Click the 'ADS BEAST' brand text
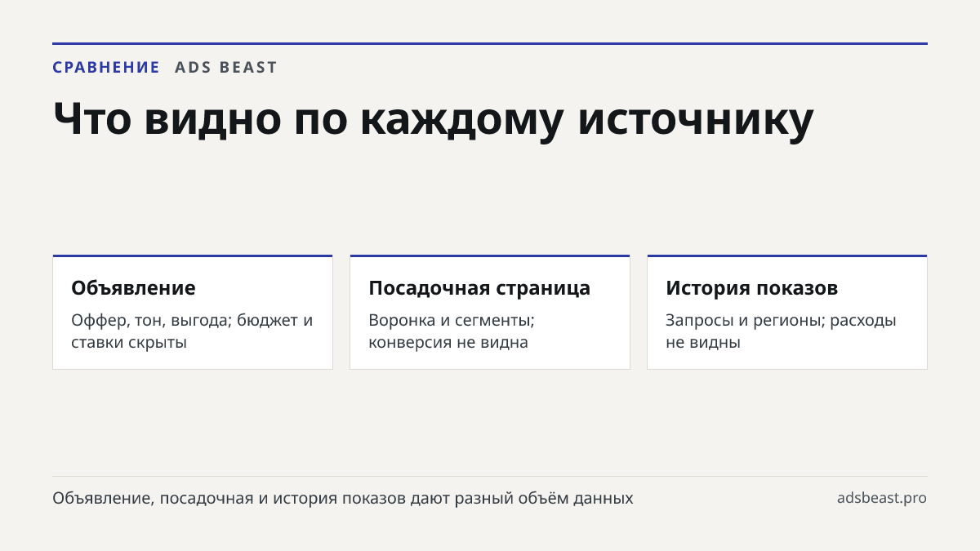980x551 pixels. click(226, 68)
